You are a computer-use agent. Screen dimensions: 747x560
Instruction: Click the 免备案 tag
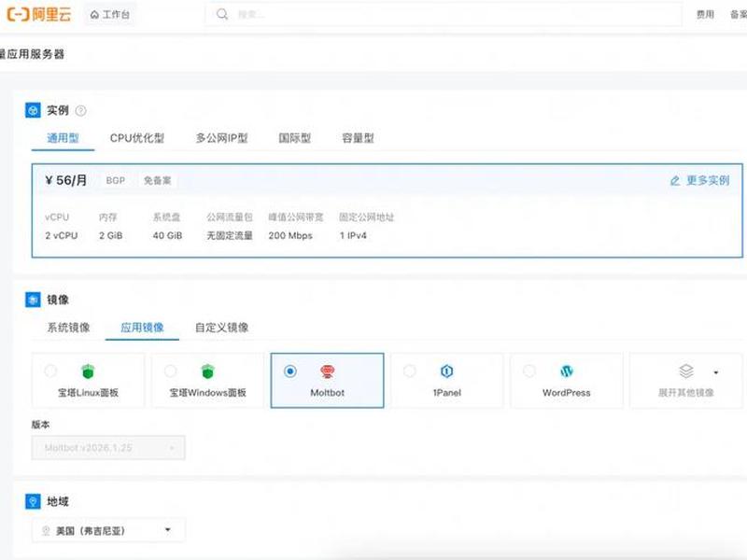(157, 180)
